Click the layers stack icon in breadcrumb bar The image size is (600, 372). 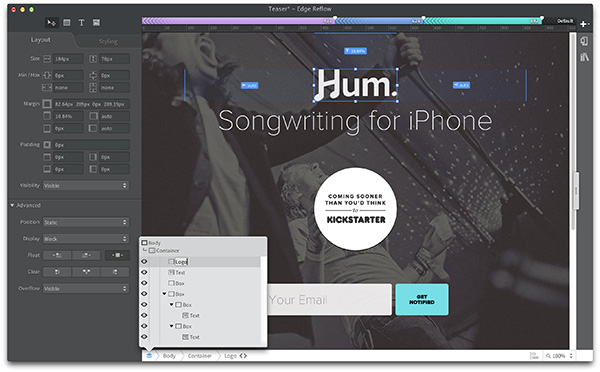point(149,356)
